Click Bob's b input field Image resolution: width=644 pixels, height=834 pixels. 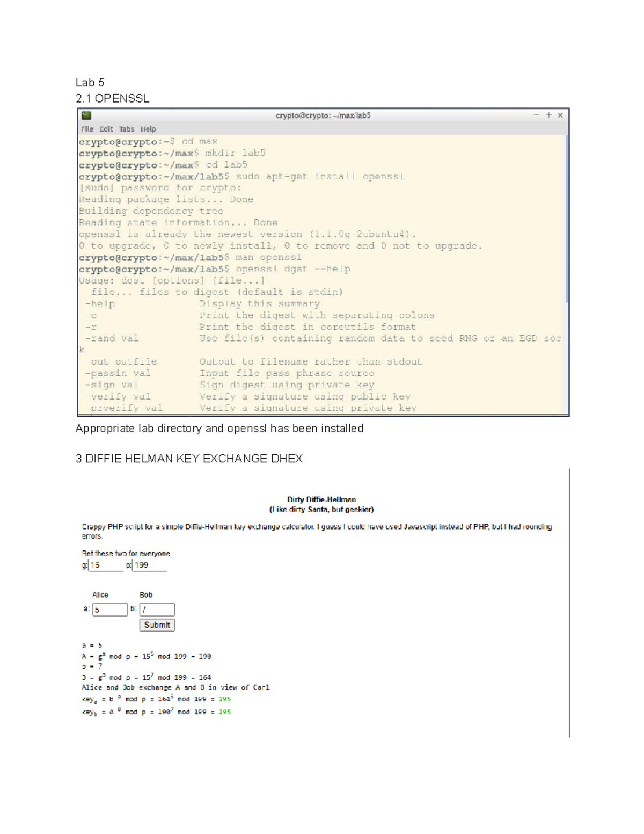click(x=157, y=610)
